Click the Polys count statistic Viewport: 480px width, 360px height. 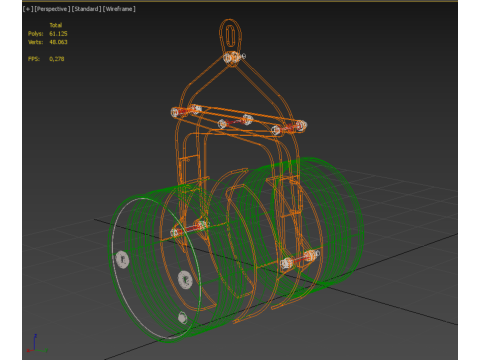point(58,34)
